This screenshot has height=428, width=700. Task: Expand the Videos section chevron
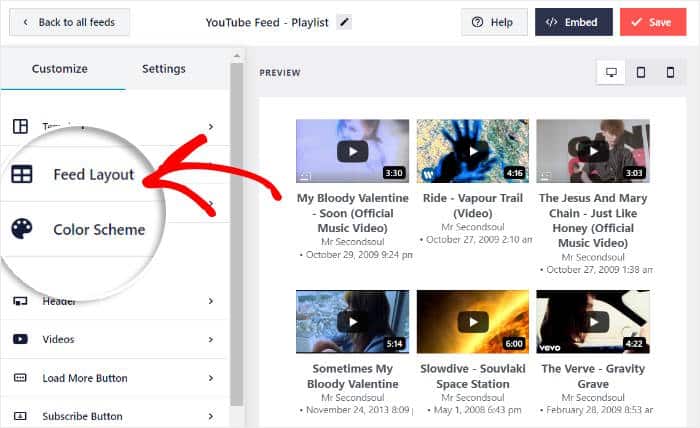pyautogui.click(x=211, y=339)
